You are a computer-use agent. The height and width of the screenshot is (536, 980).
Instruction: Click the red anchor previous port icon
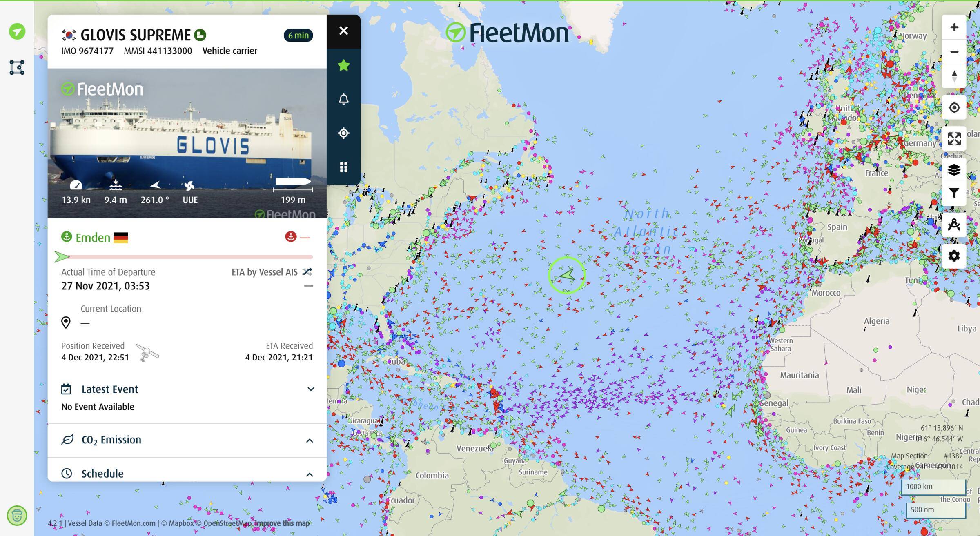click(290, 237)
